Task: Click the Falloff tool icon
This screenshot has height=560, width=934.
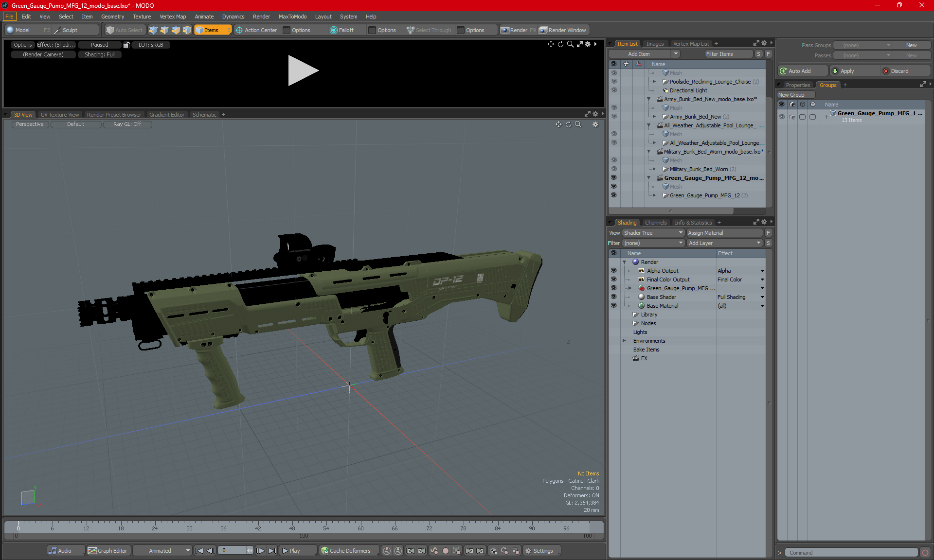Action: tap(333, 30)
